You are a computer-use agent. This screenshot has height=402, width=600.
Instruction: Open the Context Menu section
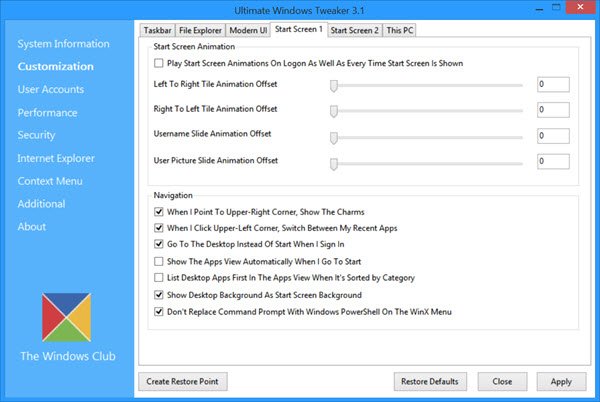(50, 181)
